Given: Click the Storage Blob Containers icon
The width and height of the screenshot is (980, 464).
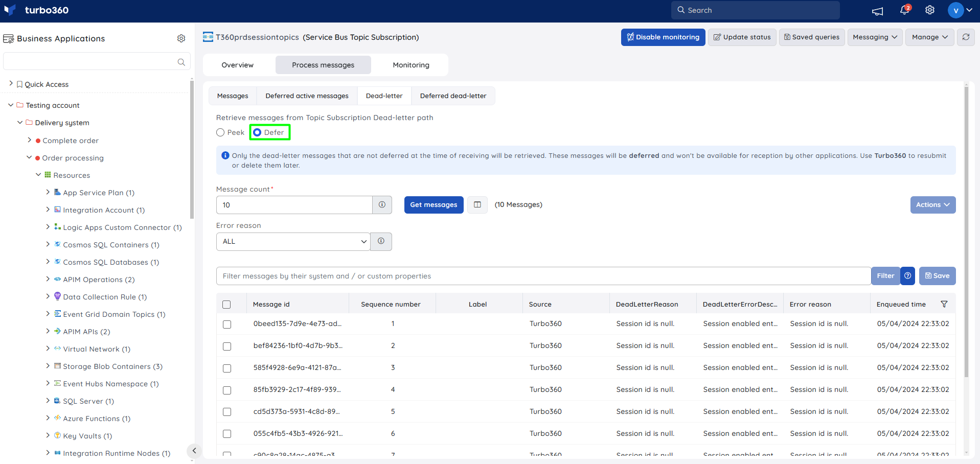Looking at the screenshot, I should pyautogui.click(x=57, y=366).
